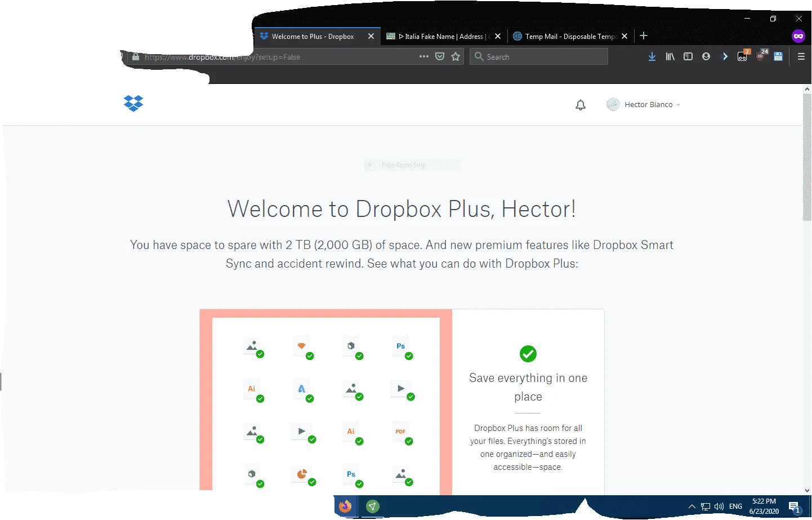The image size is (812, 520).
Task: Open the Firefox account icon
Action: pos(706,56)
